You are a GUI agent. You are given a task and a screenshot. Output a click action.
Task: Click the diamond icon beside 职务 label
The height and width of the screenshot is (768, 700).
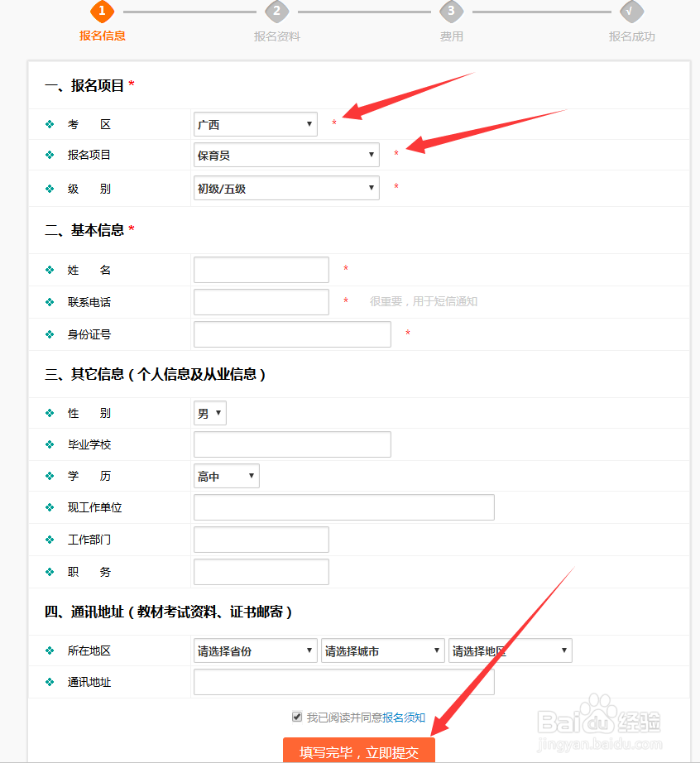(x=51, y=571)
